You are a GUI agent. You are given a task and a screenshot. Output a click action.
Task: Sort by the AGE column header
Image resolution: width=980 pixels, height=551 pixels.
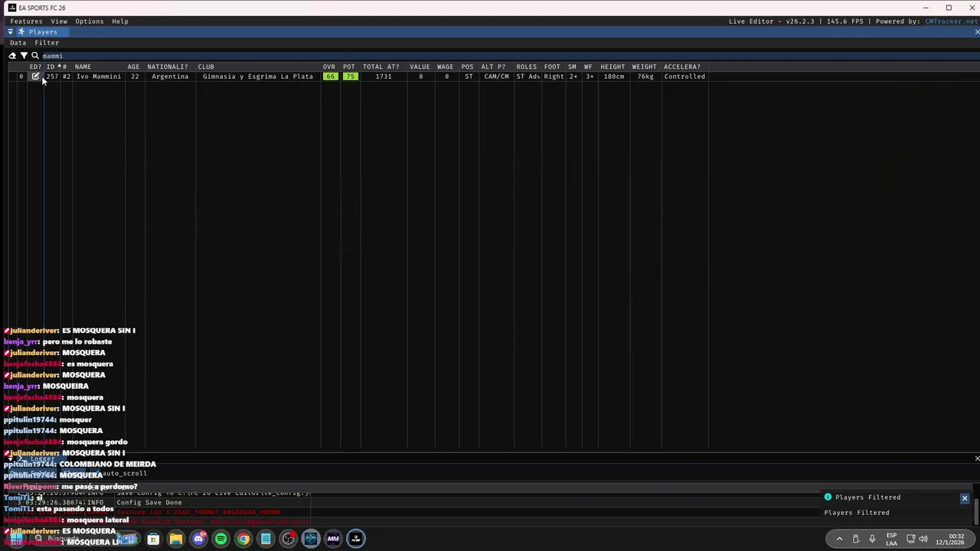pyautogui.click(x=133, y=67)
